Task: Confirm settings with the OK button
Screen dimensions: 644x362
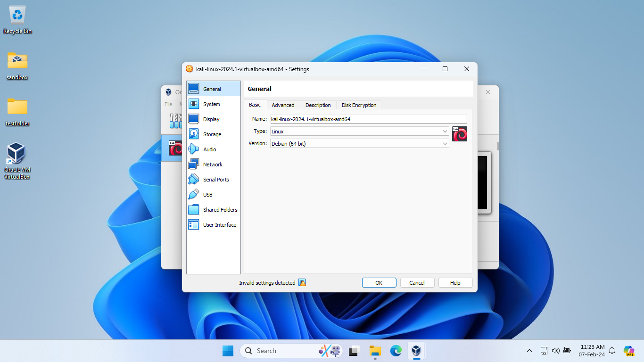Action: click(379, 283)
